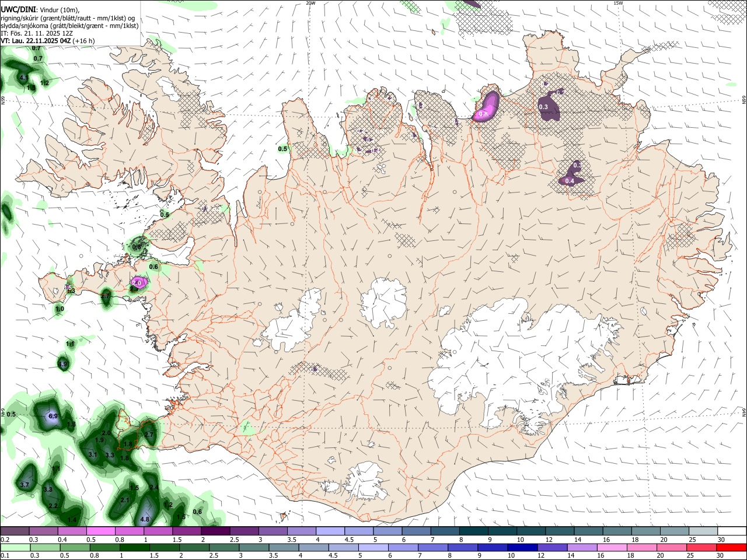Select the 'Vindur (10m)' header text

click(59, 10)
